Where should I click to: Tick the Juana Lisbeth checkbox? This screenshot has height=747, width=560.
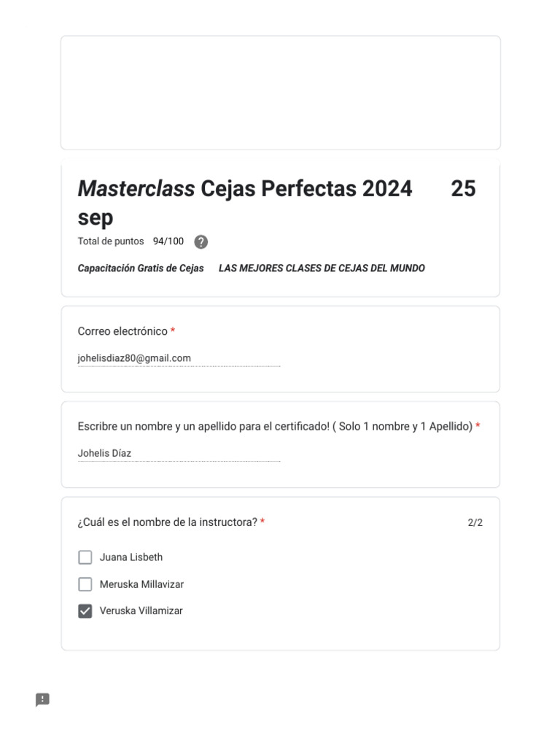click(85, 557)
